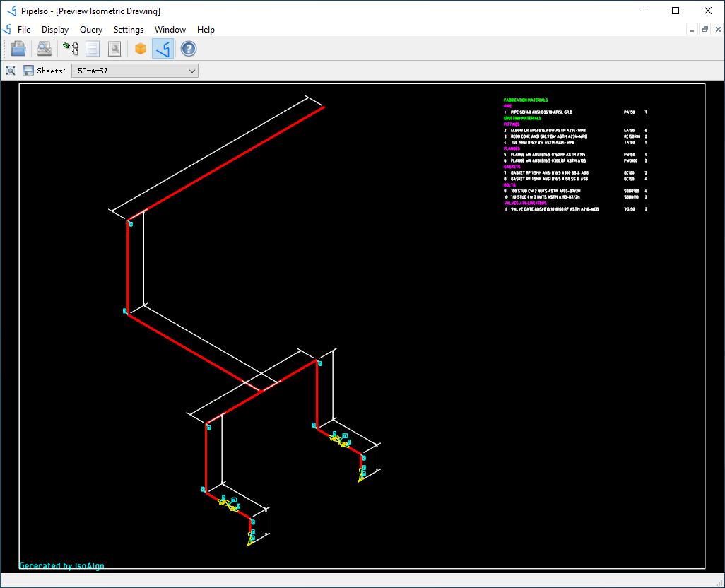
Task: Minimize the inner document window
Action: [692, 30]
